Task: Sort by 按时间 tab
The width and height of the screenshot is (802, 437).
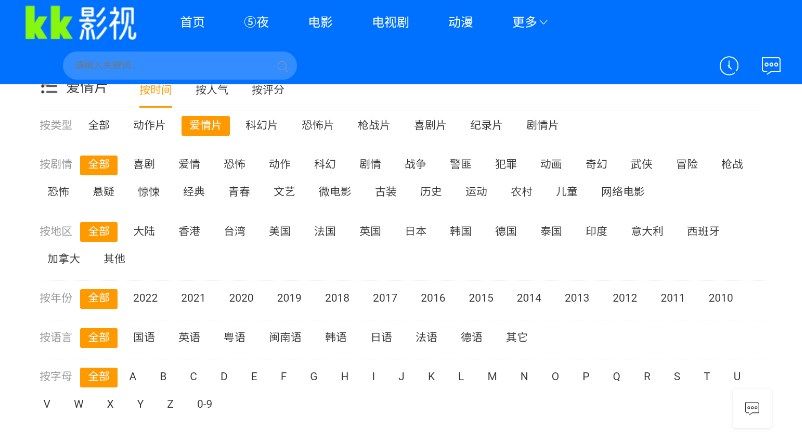Action: [x=155, y=90]
